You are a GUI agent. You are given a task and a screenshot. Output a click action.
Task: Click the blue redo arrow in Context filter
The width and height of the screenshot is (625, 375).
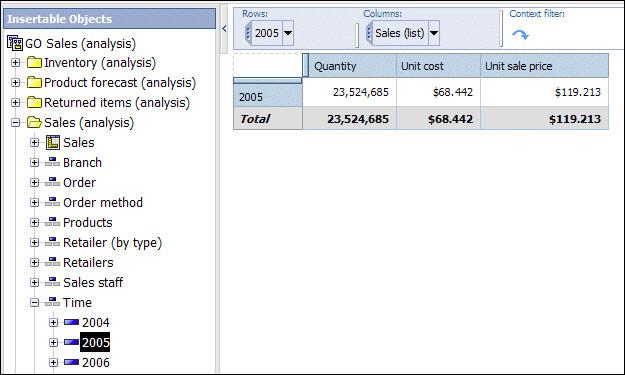click(x=520, y=35)
